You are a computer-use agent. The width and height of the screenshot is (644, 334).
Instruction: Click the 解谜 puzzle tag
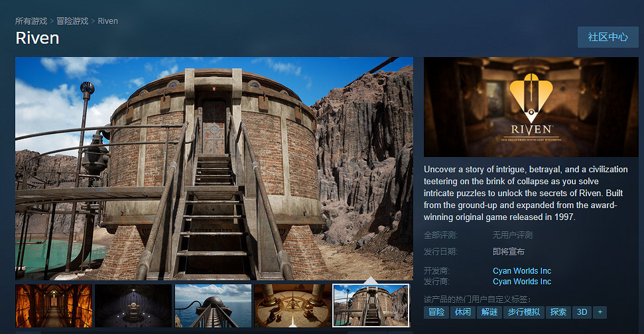(x=489, y=312)
